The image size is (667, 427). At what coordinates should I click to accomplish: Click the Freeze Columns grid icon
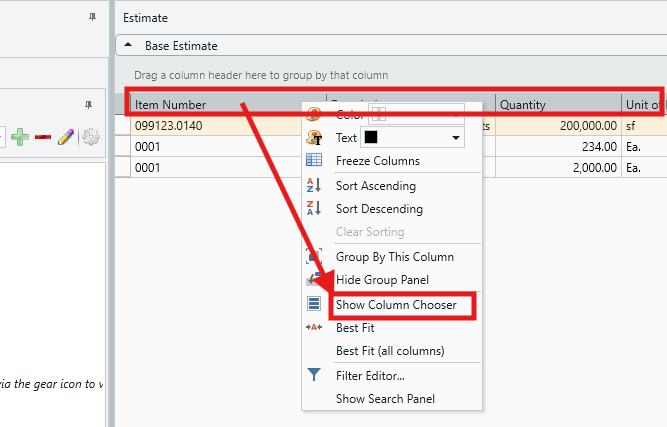coord(314,161)
